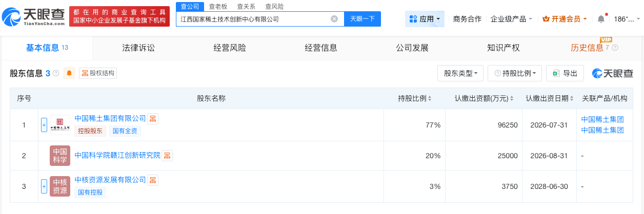Open the 股东类型 filter dropdown
The image size is (644, 214).
460,73
